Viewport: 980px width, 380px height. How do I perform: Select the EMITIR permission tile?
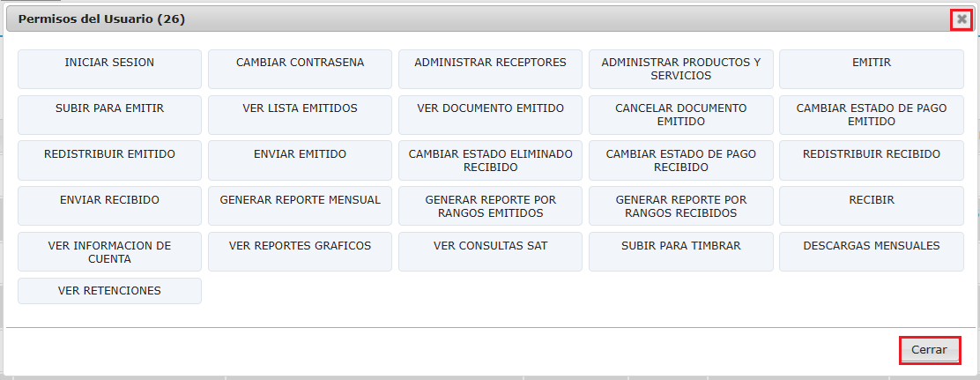pos(872,69)
